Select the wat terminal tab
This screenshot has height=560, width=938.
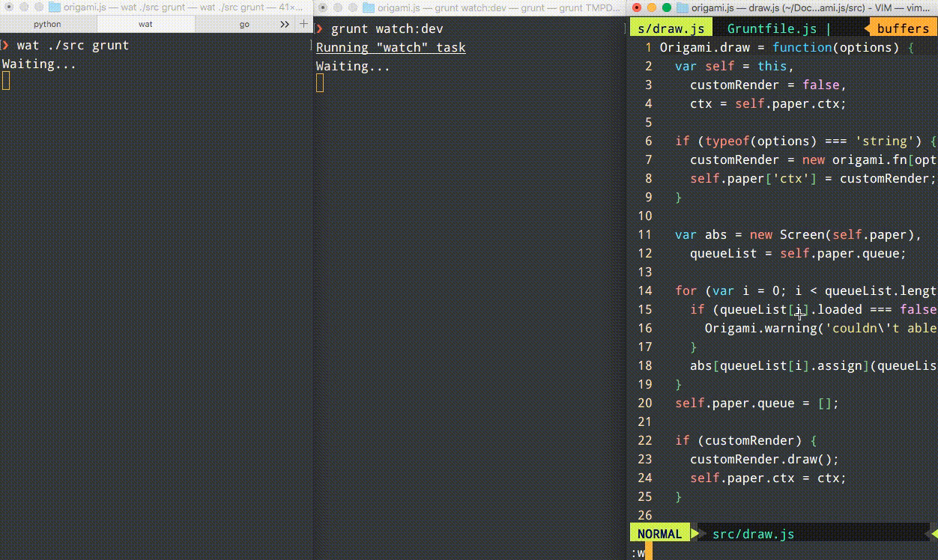145,24
